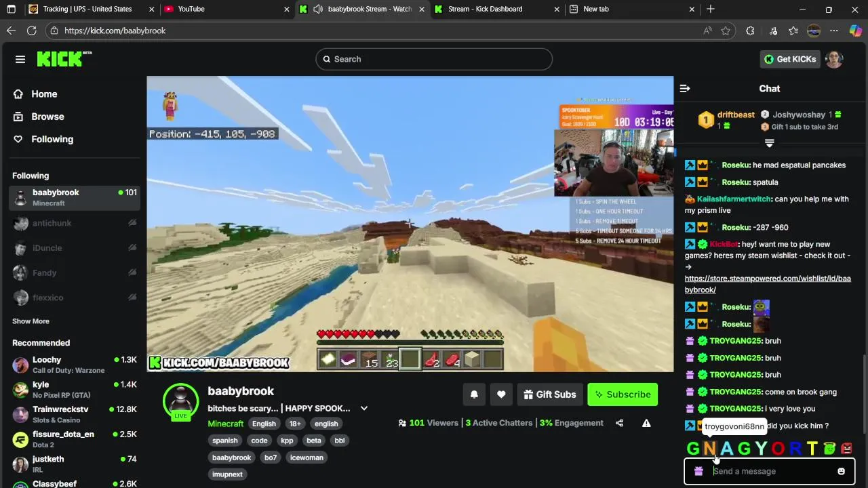Open fissure_dota_en recommended channel
The width and height of the screenshot is (868, 488).
[75, 439]
